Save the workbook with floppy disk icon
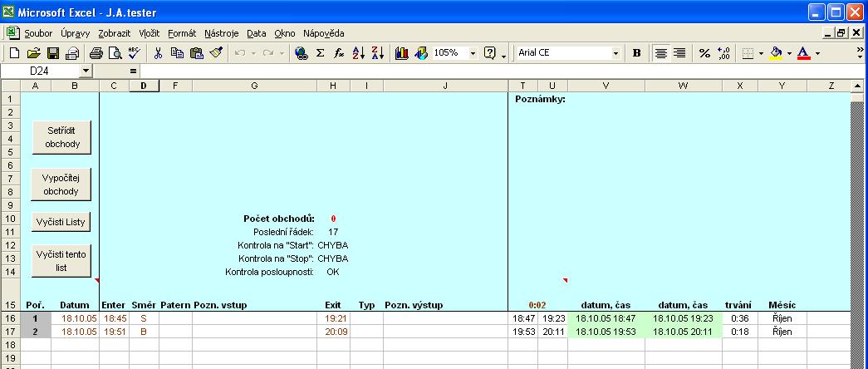The image size is (868, 369). (x=53, y=53)
